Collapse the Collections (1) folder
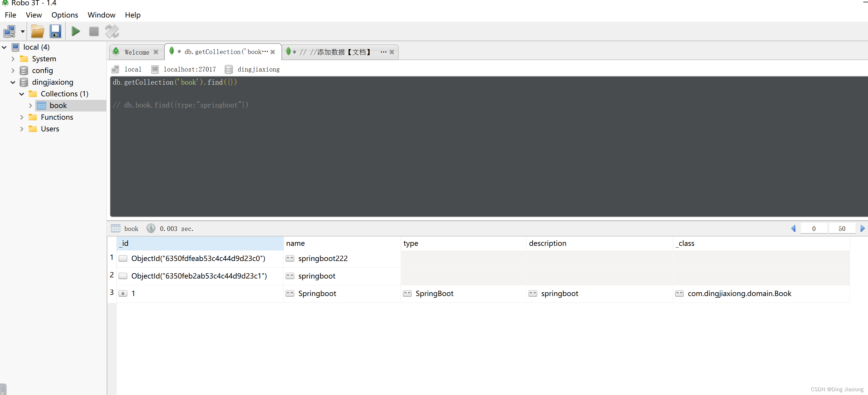The width and height of the screenshot is (868, 395). (x=22, y=94)
